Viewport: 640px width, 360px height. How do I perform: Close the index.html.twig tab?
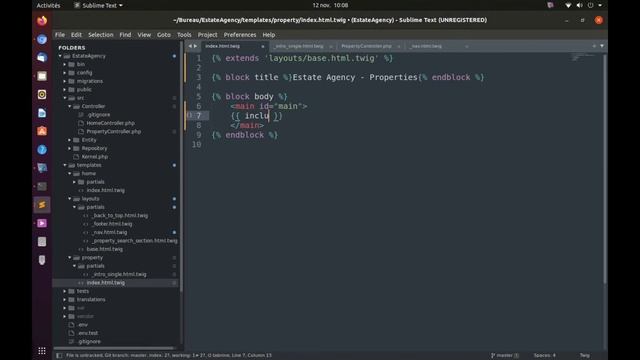(x=262, y=47)
